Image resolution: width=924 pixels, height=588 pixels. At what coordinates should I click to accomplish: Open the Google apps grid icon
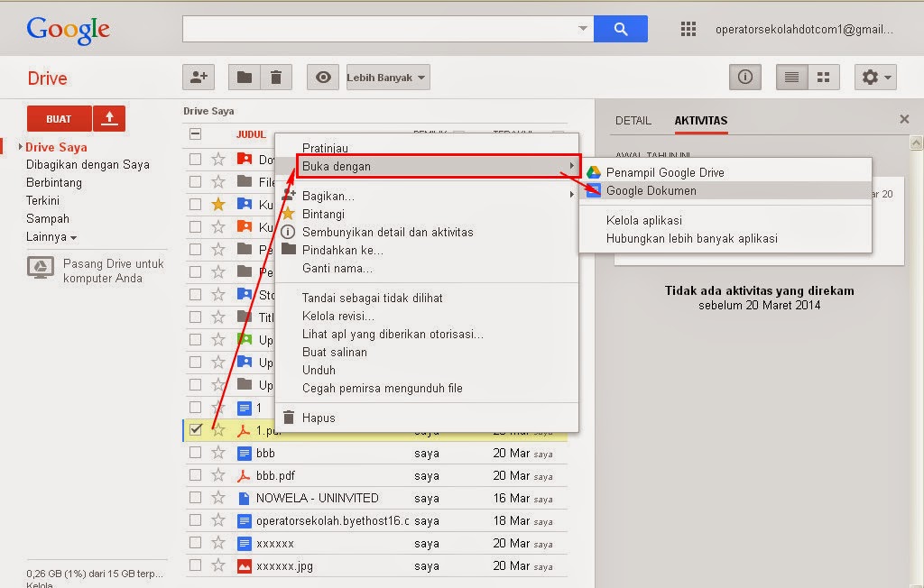[688, 28]
